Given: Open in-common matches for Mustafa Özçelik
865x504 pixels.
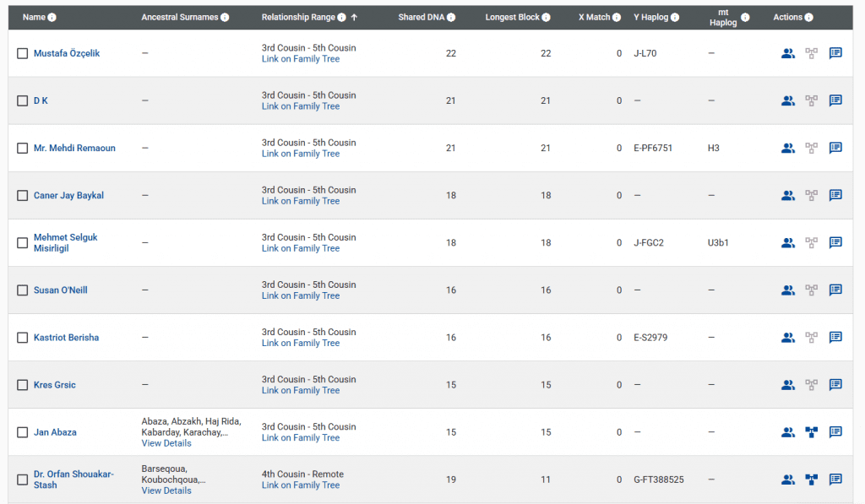Looking at the screenshot, I should pyautogui.click(x=788, y=53).
